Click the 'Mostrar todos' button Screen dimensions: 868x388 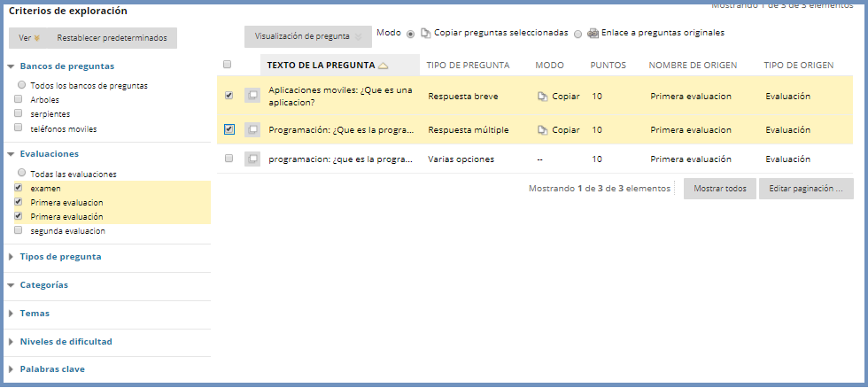click(x=719, y=189)
